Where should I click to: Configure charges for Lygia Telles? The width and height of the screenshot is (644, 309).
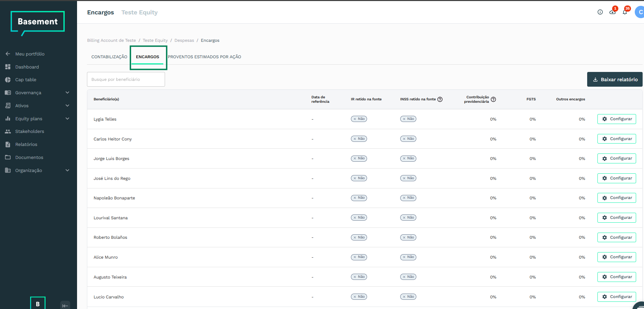(617, 119)
